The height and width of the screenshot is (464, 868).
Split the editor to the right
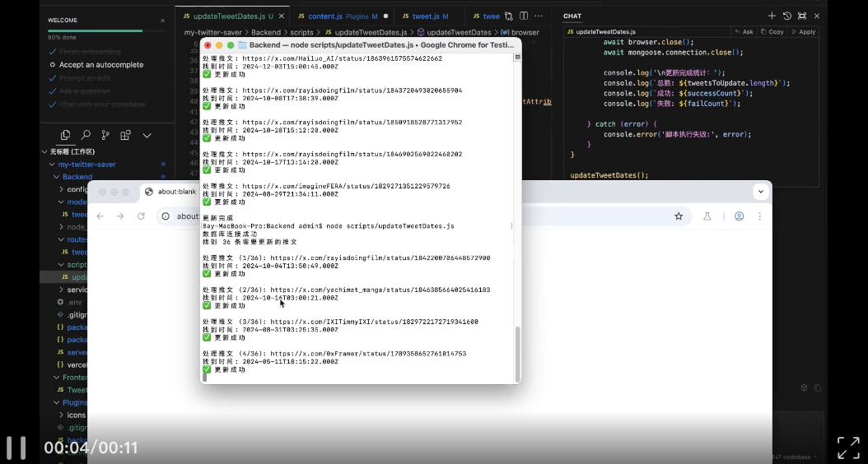tap(524, 16)
